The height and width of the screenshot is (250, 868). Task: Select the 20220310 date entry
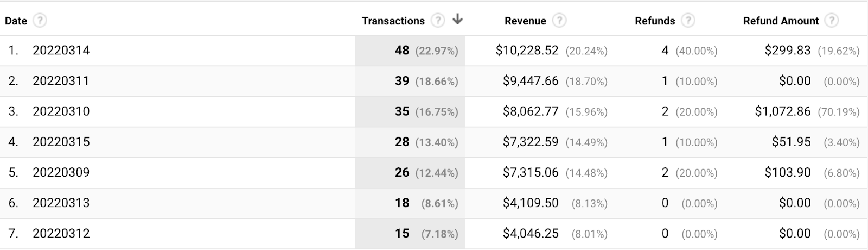tap(61, 111)
